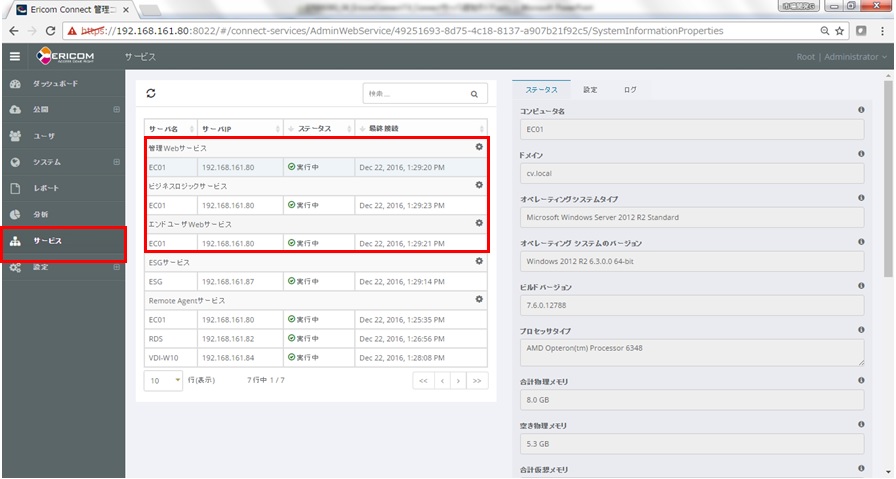The height and width of the screenshot is (479, 896).
Task: Click the refresh icon above services table
Action: (151, 93)
